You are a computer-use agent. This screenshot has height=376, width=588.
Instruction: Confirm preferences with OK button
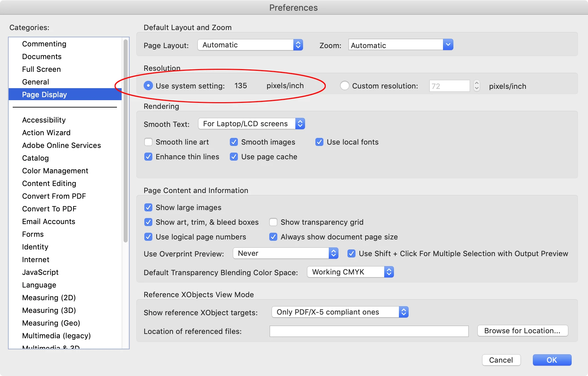[552, 360]
